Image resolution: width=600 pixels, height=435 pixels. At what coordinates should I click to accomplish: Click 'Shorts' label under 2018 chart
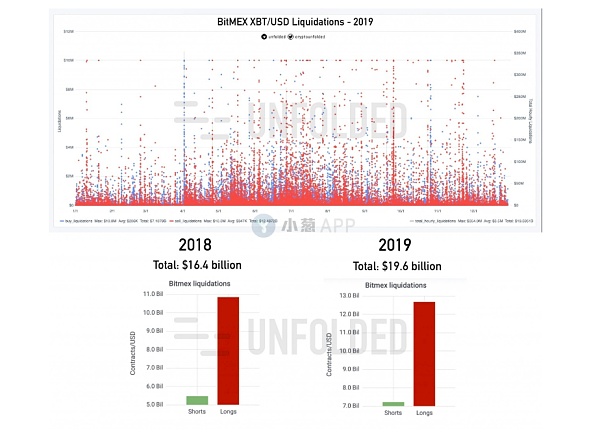click(x=197, y=412)
